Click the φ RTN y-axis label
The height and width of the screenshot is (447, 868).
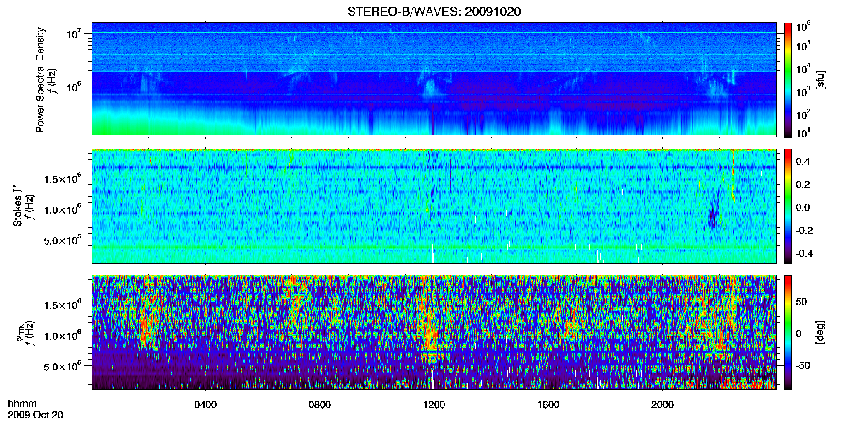pos(19,333)
